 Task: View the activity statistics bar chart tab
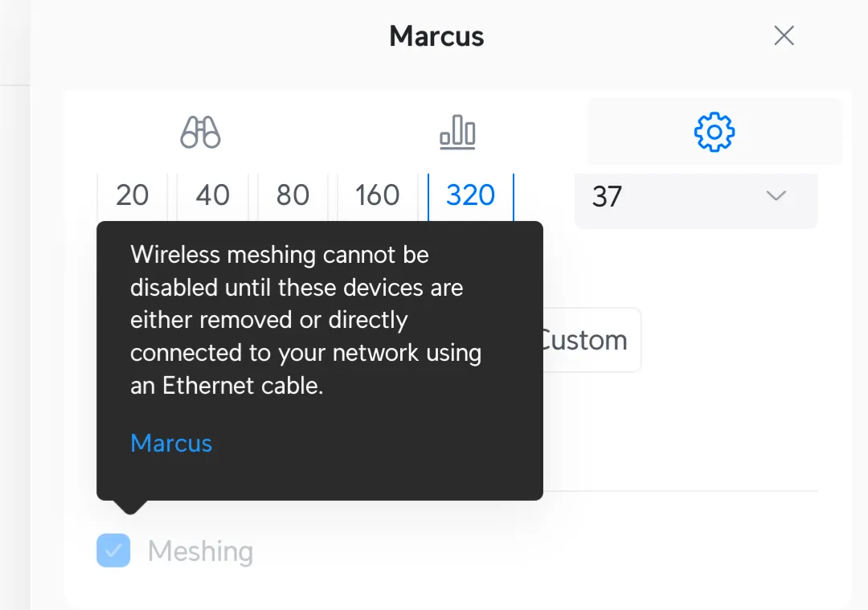point(457,132)
